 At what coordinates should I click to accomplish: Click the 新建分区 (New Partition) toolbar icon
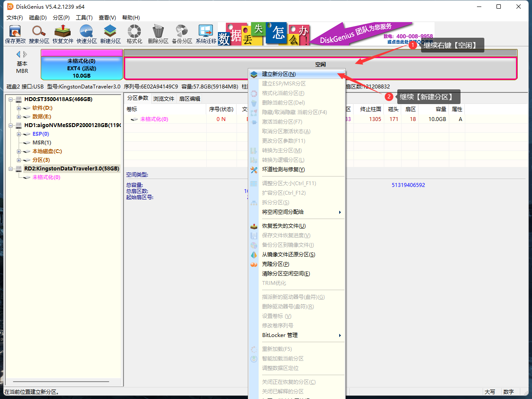[110, 34]
